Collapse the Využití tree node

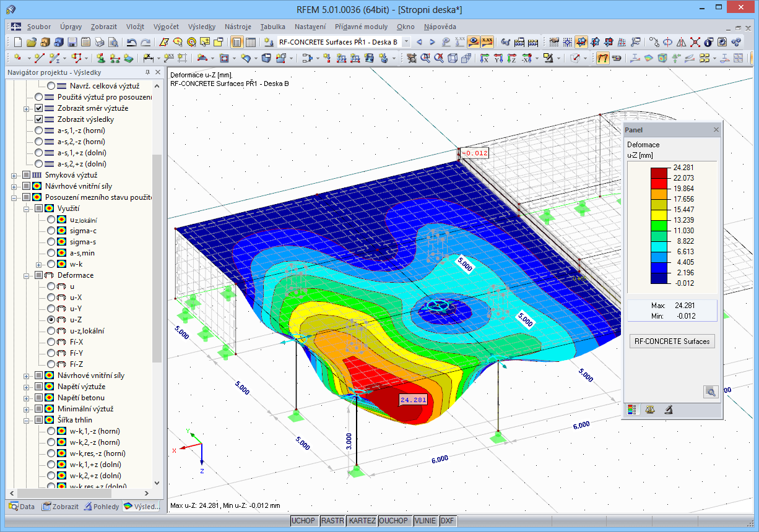pyautogui.click(x=27, y=208)
